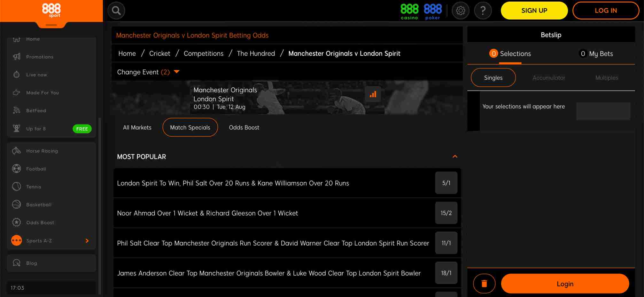Viewport: 644px width, 297px height.
Task: Click the LOG IN button
Action: click(x=606, y=11)
